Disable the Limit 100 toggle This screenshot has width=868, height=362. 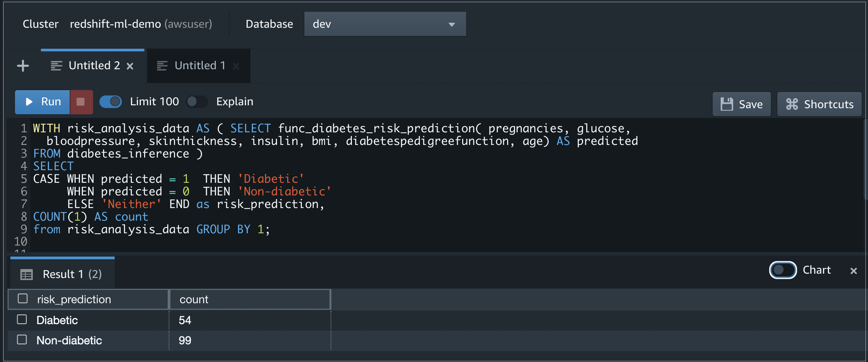111,102
